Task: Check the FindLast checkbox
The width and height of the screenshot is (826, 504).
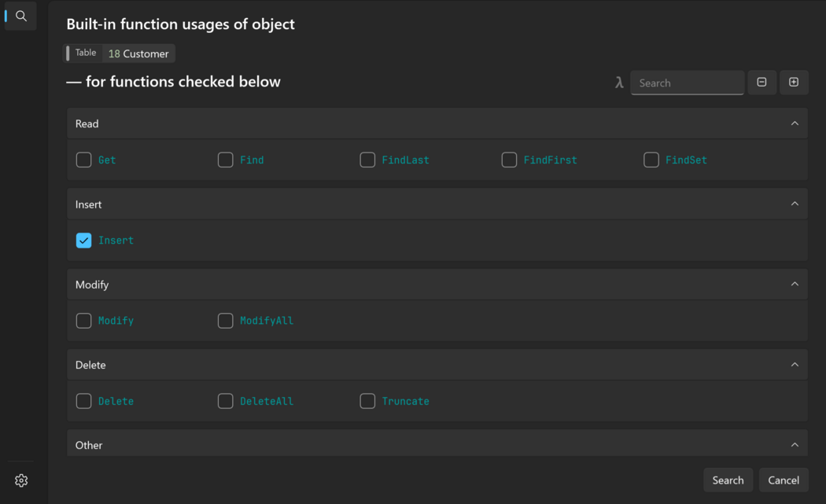Action: point(367,160)
